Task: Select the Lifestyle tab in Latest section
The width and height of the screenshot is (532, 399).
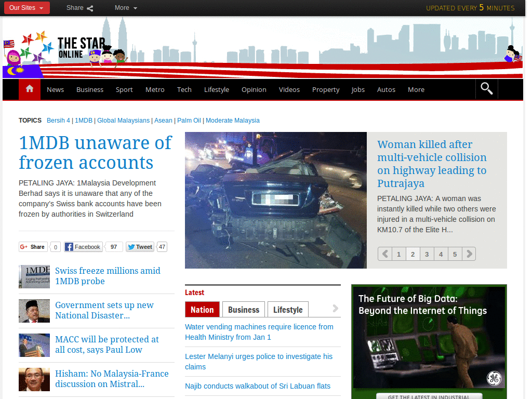Action: pyautogui.click(x=288, y=309)
